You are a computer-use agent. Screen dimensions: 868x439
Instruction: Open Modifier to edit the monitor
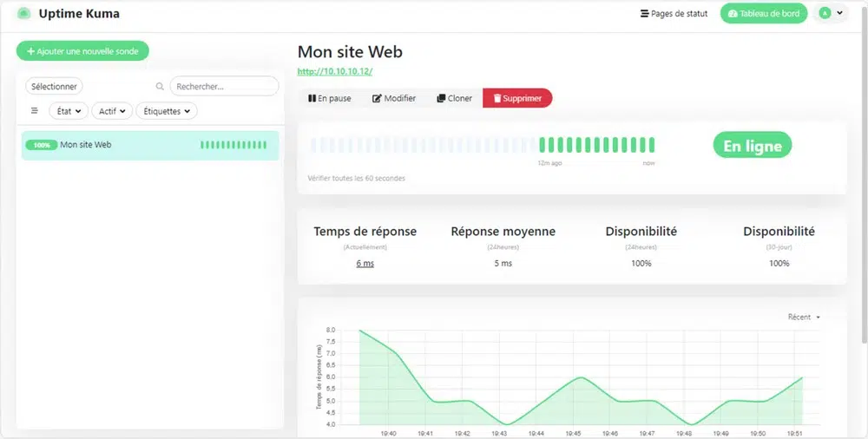click(393, 98)
